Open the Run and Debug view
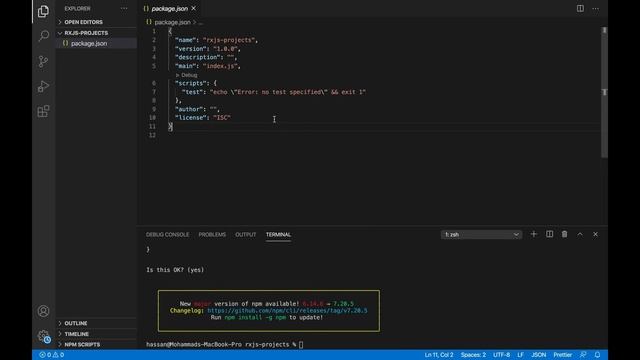Viewport: 640px width, 360px height. [x=43, y=86]
